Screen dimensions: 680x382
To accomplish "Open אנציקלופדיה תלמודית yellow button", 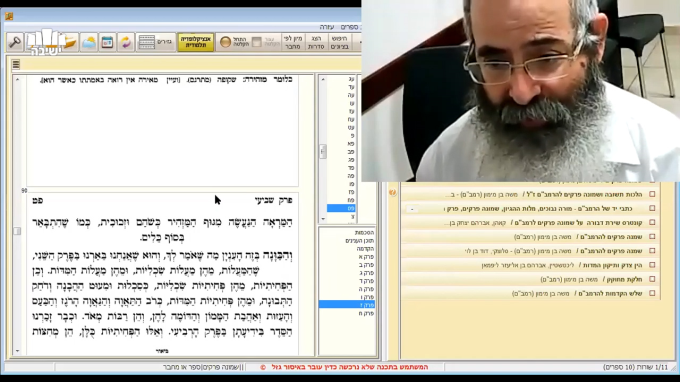I will click(x=196, y=42).
